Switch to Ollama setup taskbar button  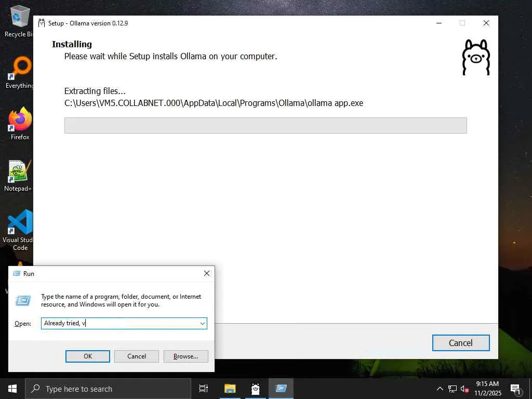pyautogui.click(x=256, y=389)
